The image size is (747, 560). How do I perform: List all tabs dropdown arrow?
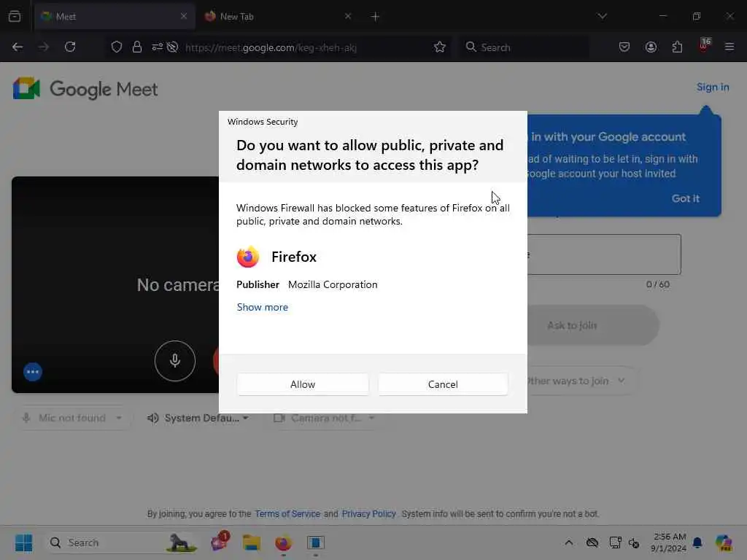[602, 16]
